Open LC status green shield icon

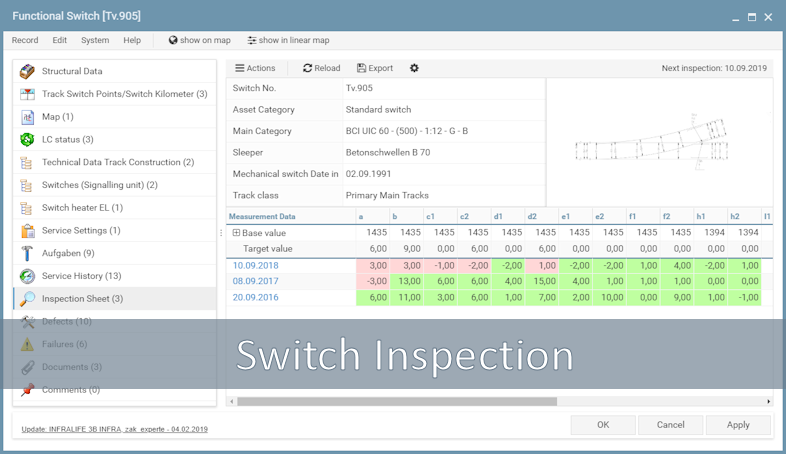point(27,140)
